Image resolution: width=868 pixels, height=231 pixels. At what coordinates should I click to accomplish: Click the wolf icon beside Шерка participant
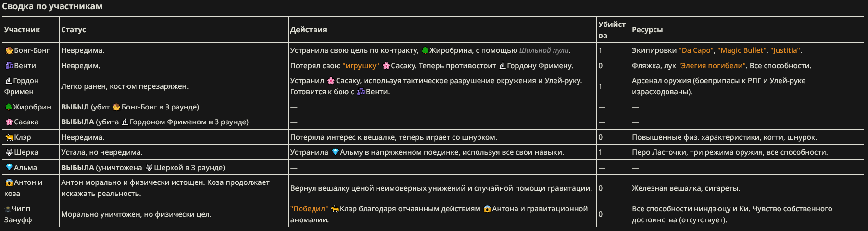point(9,152)
